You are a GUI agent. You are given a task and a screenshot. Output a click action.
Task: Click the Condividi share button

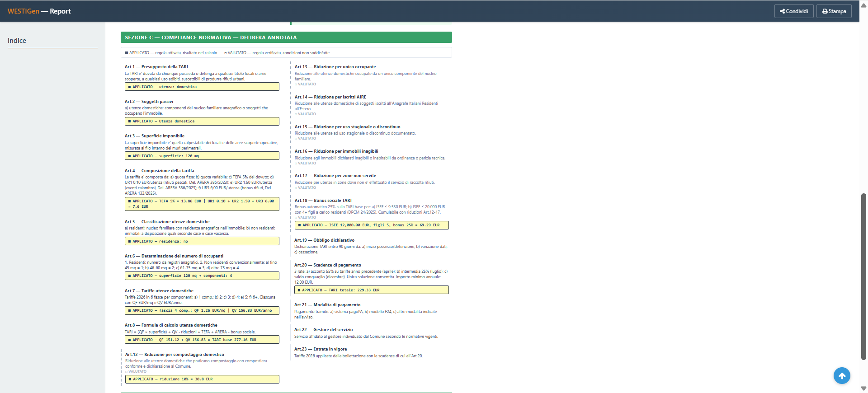pyautogui.click(x=794, y=11)
